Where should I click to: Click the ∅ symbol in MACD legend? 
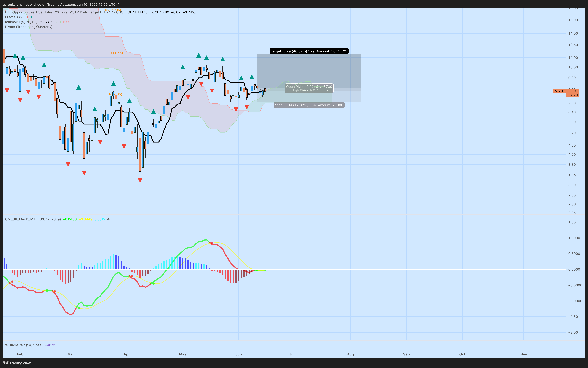108,219
